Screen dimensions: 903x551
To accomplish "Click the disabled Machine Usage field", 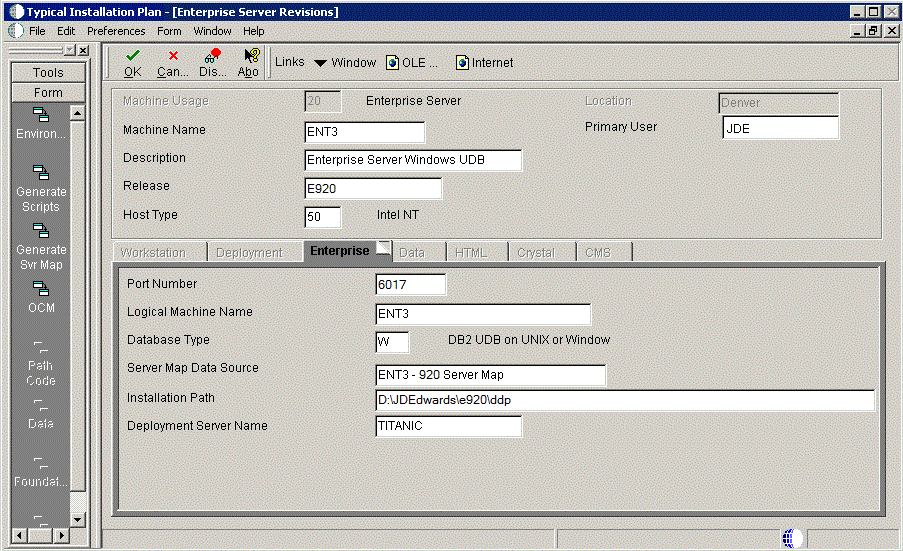I will [x=322, y=101].
